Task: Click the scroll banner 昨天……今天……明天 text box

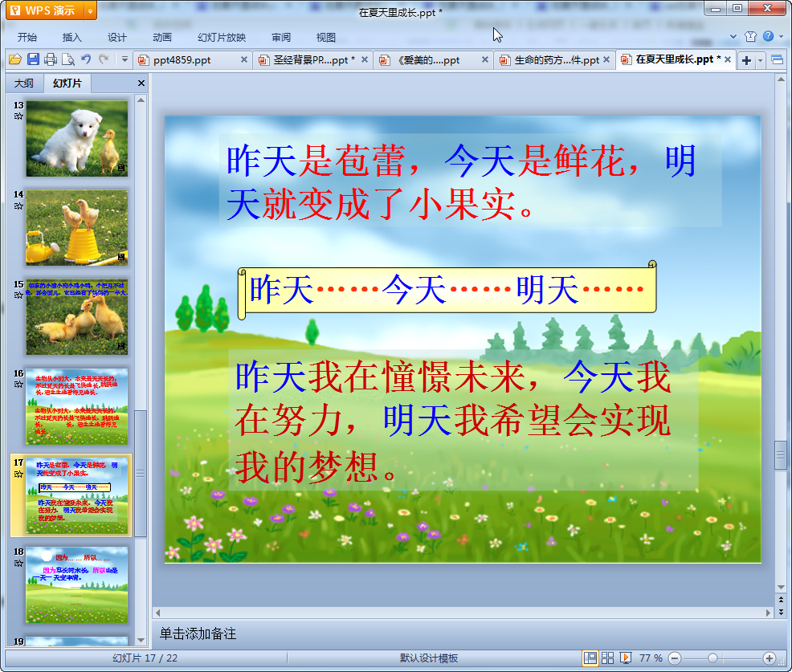Action: [x=447, y=291]
